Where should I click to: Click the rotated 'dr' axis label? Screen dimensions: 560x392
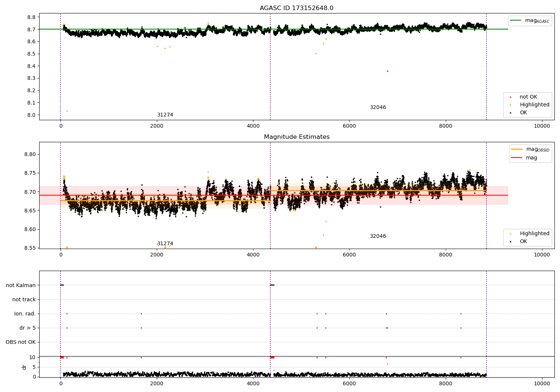click(24, 367)
